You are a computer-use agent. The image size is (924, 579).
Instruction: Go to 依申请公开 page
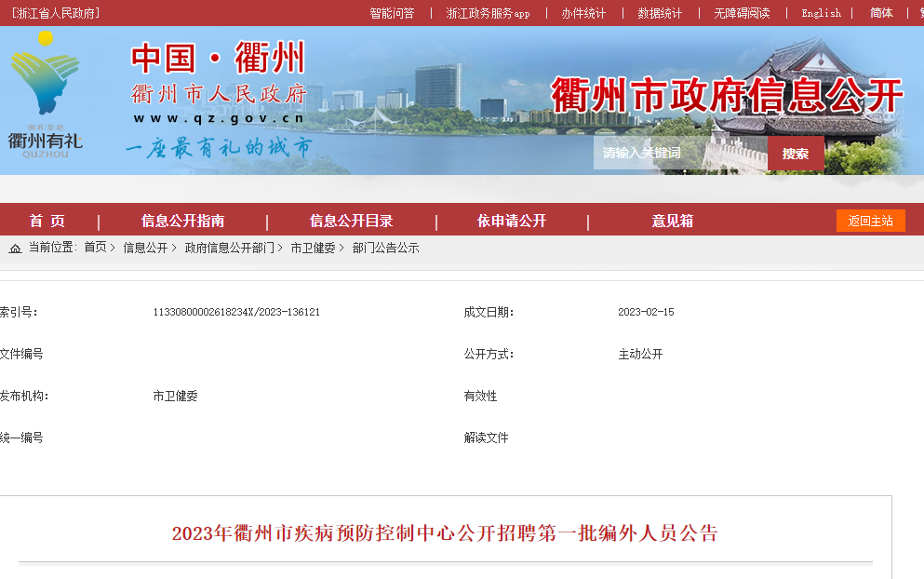511,222
